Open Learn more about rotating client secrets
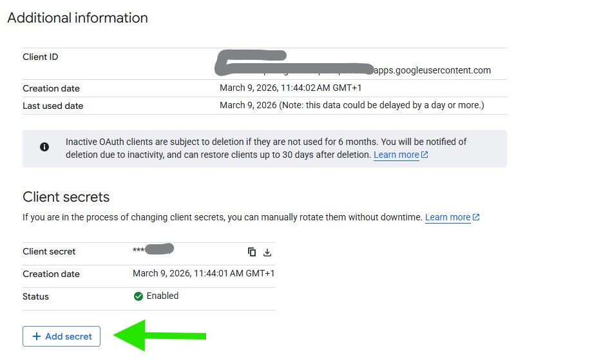 tap(448, 217)
